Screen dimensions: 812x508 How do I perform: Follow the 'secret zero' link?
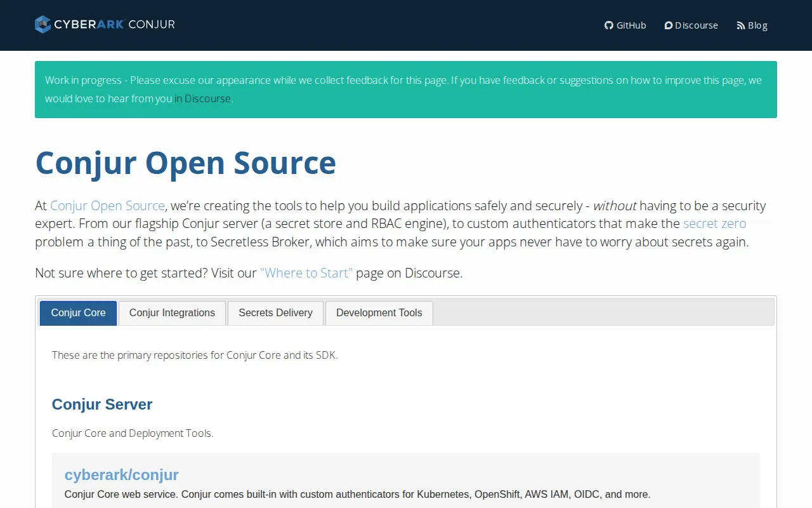click(714, 224)
